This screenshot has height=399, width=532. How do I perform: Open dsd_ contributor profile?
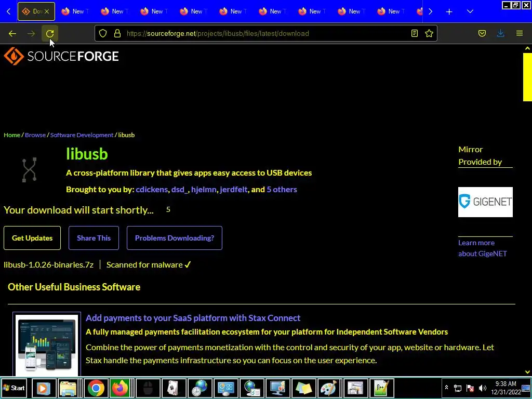[x=179, y=190]
